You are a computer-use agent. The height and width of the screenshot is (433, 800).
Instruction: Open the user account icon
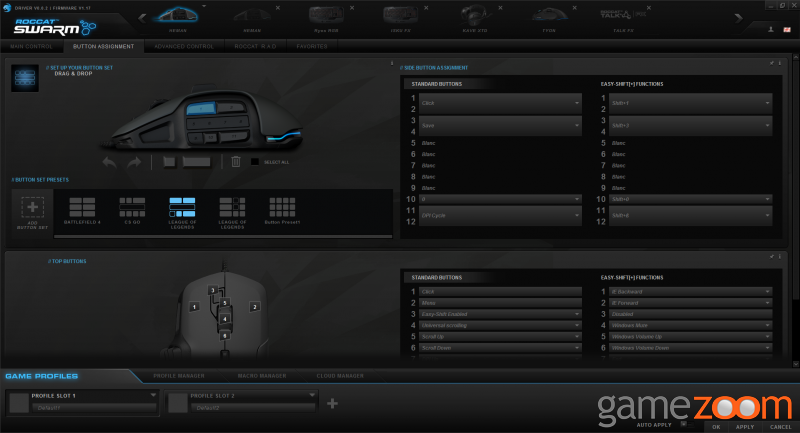point(771,30)
